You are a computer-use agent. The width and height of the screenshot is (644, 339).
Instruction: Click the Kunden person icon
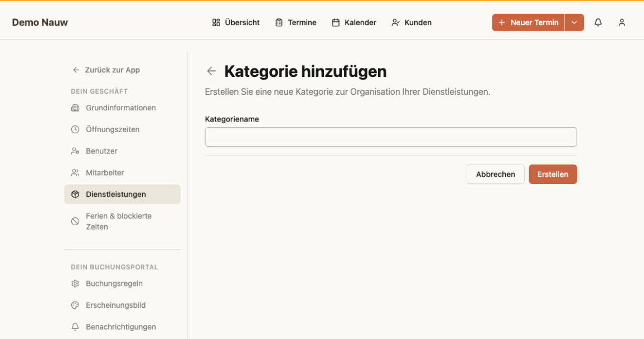click(x=395, y=23)
